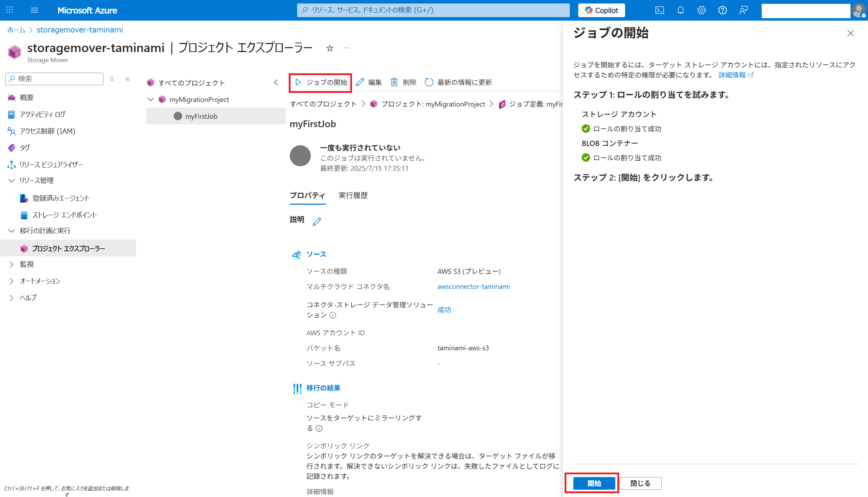Screen dimensions: 868x497
Task: Open the account avatar menu
Action: coord(859,10)
